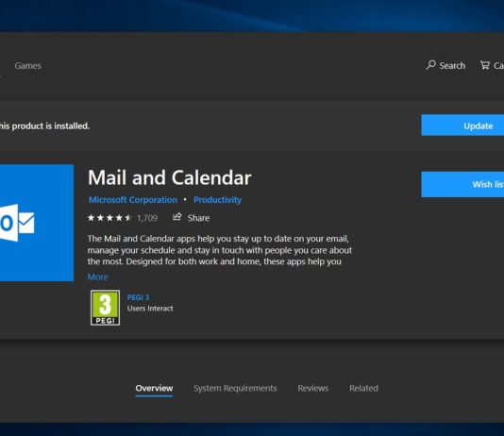This screenshot has height=436, width=504.
Task: Click the Share arrow icon
Action: tap(177, 217)
